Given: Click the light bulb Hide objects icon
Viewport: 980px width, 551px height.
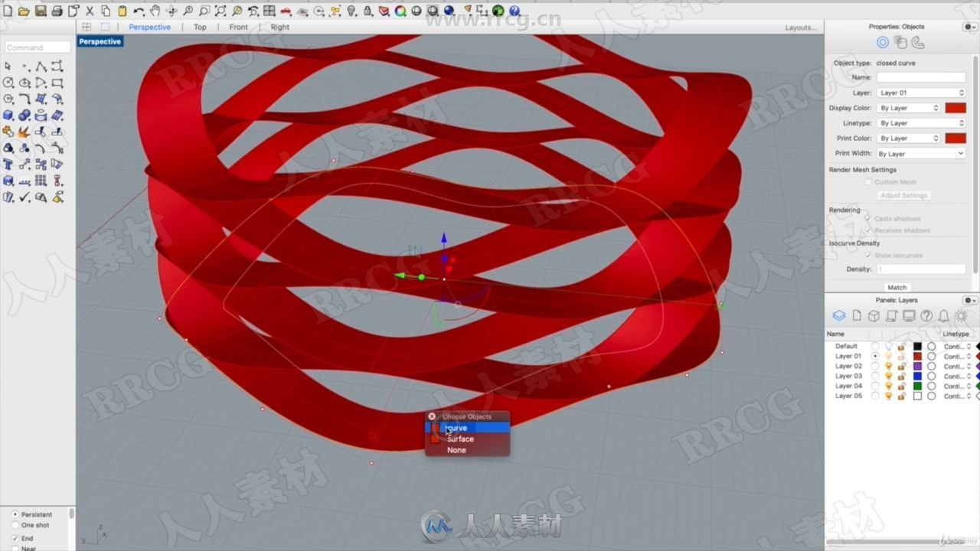Looking at the screenshot, I should click(351, 11).
